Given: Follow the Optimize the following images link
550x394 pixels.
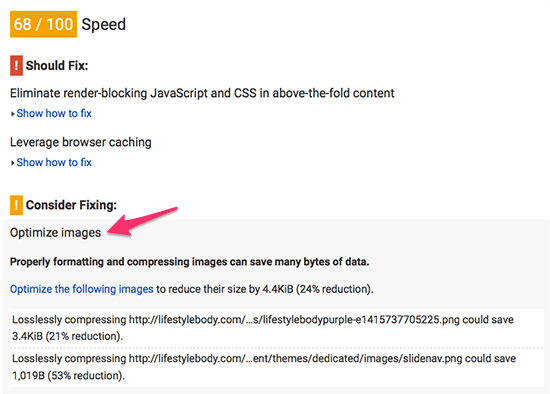Looking at the screenshot, I should 81,289.
